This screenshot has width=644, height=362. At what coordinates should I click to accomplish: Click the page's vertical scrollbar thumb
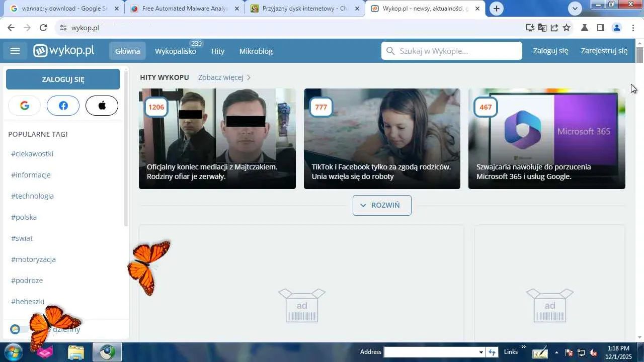click(639, 55)
